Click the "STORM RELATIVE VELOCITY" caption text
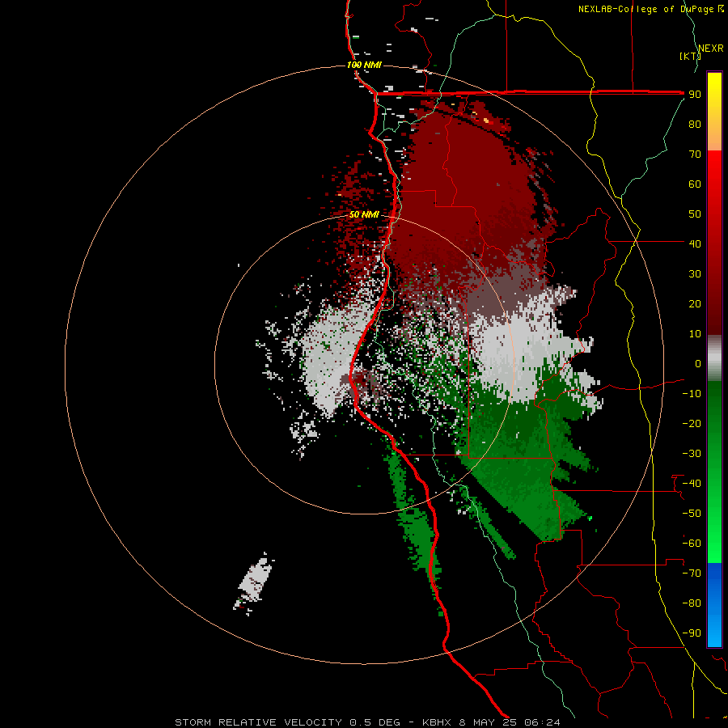The image size is (728, 728). (259, 722)
